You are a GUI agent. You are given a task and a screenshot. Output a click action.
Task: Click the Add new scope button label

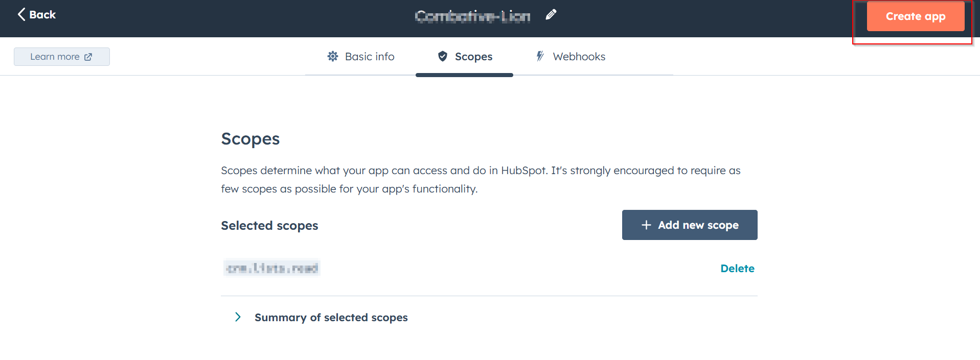coord(698,225)
